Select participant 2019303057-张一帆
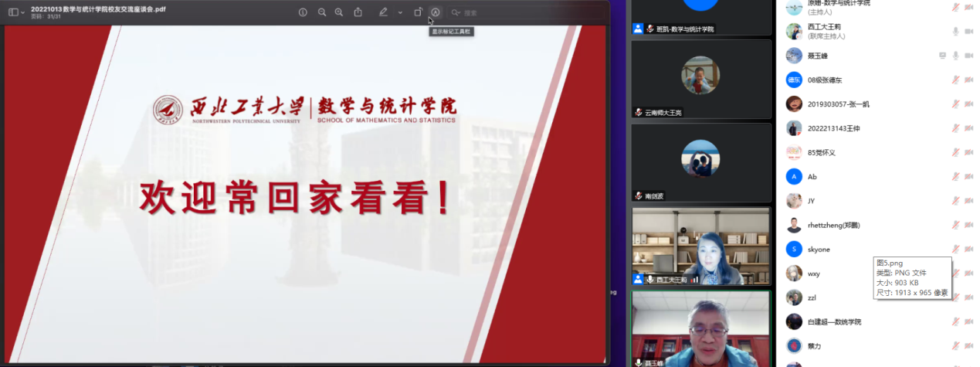This screenshot has height=367, width=980. point(878,104)
